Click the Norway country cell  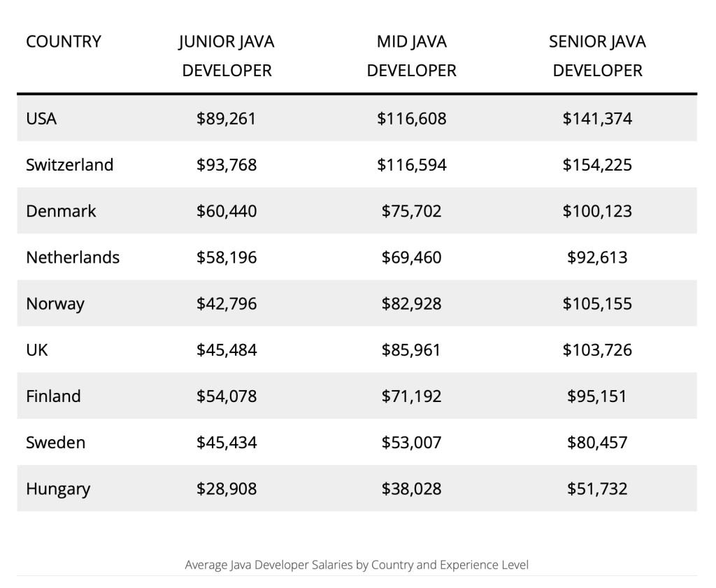pyautogui.click(x=55, y=304)
